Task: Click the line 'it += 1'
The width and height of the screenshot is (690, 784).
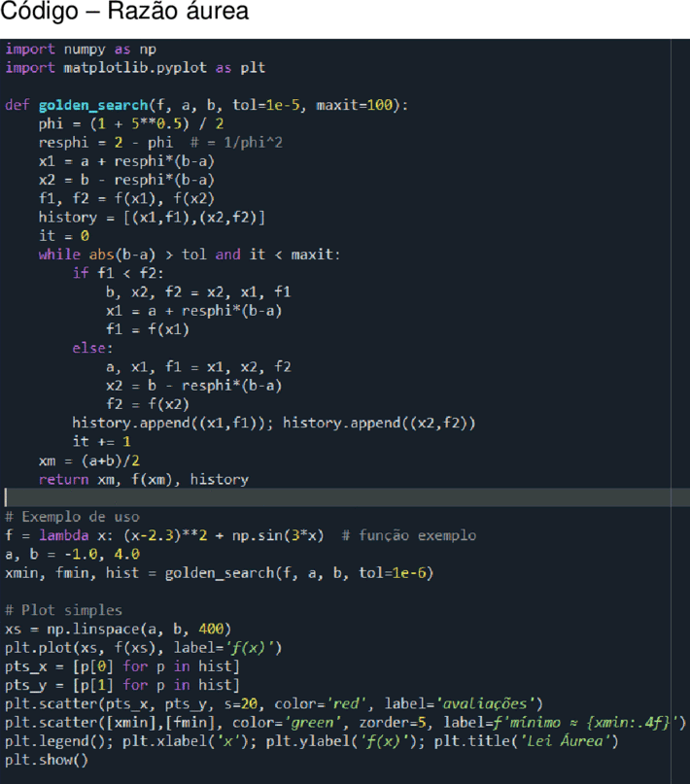Action: [x=101, y=441]
